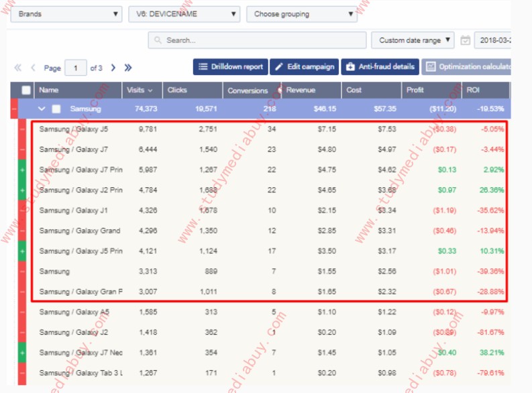Click the 38.21% ROI value
Image resolution: width=532 pixels, height=393 pixels.
coord(492,353)
